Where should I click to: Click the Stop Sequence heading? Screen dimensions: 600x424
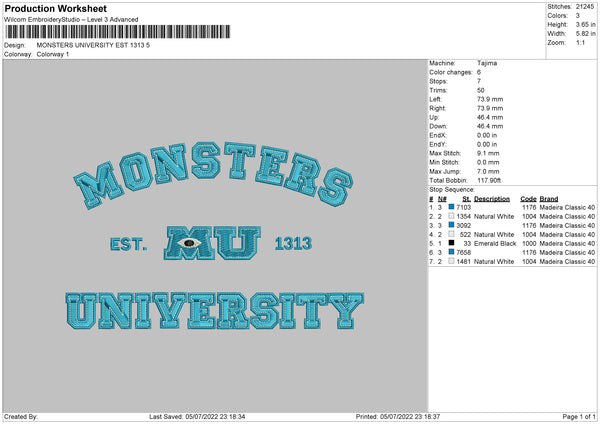(452, 189)
